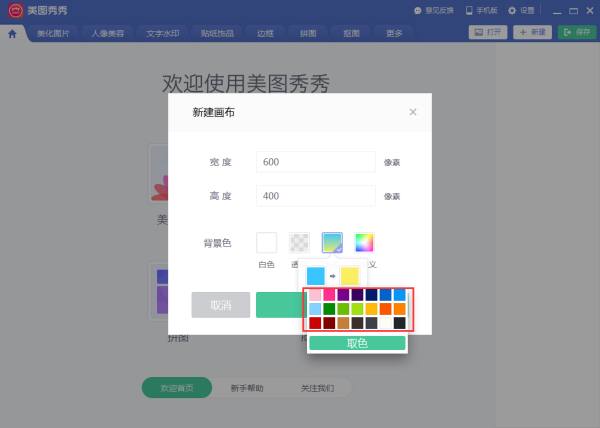
Task: Open 设置 settings with the gear icon
Action: [521, 11]
